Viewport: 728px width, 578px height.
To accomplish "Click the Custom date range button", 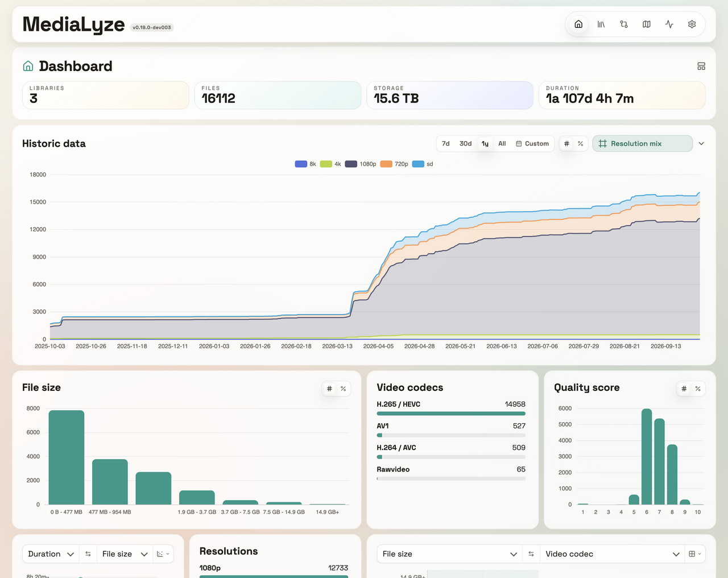I will click(532, 143).
